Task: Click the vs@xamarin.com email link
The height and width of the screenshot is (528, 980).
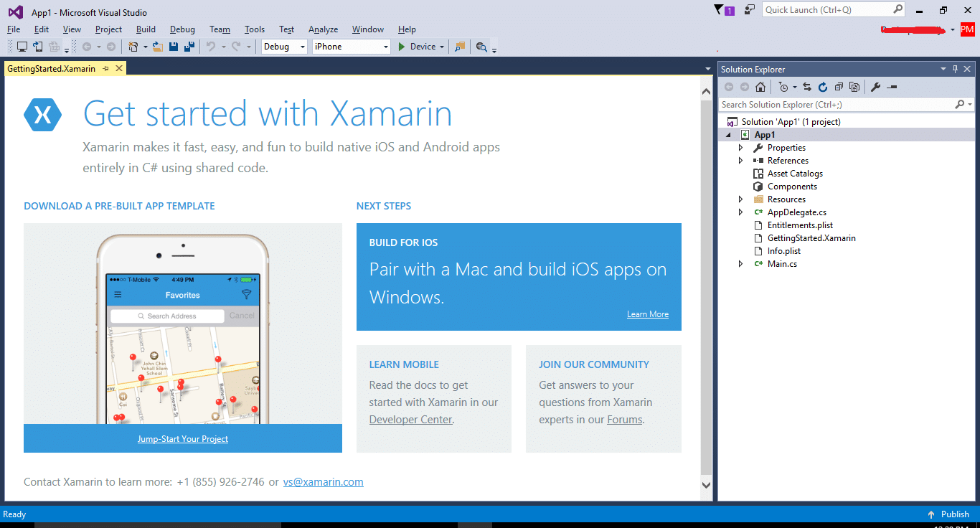Action: coord(323,482)
